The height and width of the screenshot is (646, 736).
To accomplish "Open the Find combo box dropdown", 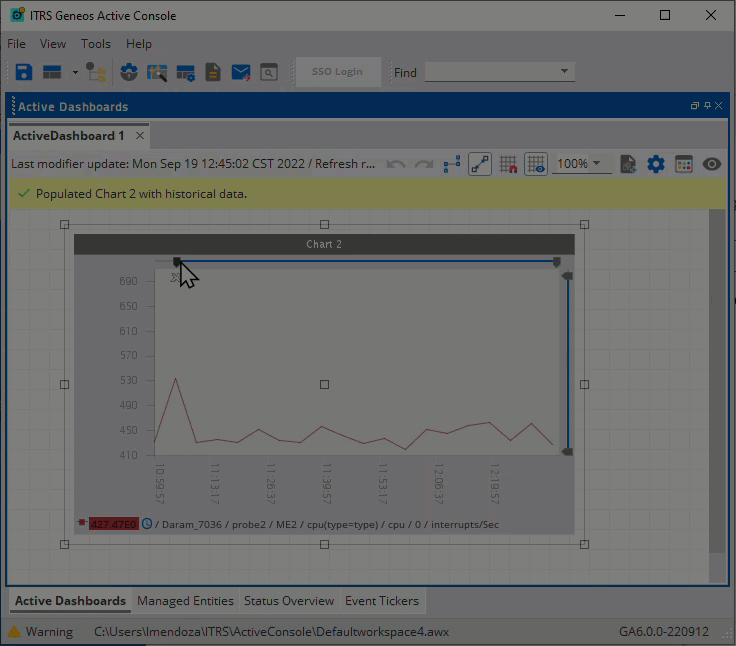I will coord(564,72).
